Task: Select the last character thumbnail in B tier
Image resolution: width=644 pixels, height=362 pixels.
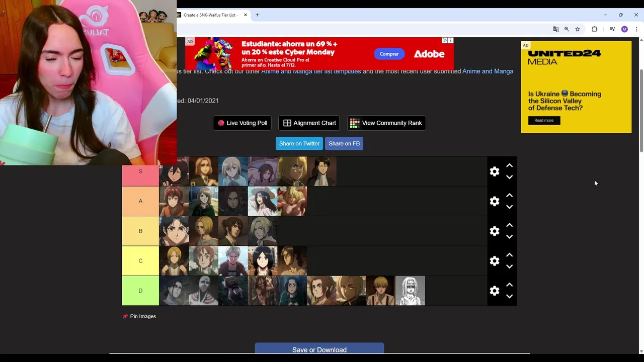Action: tap(263, 231)
